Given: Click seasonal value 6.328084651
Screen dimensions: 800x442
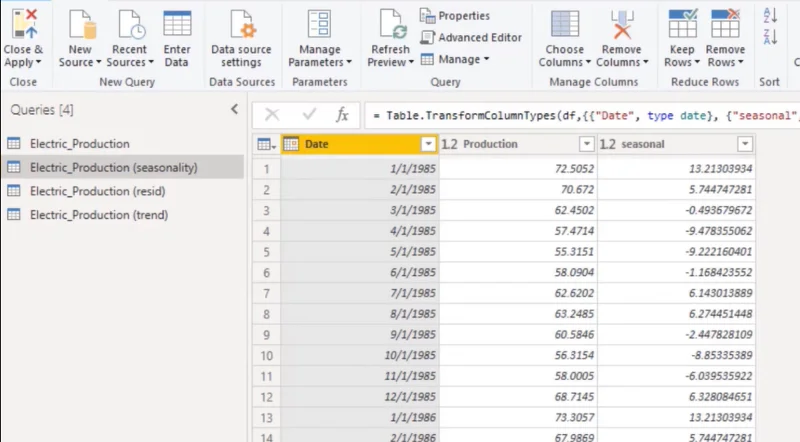Looking at the screenshot, I should point(676,397).
